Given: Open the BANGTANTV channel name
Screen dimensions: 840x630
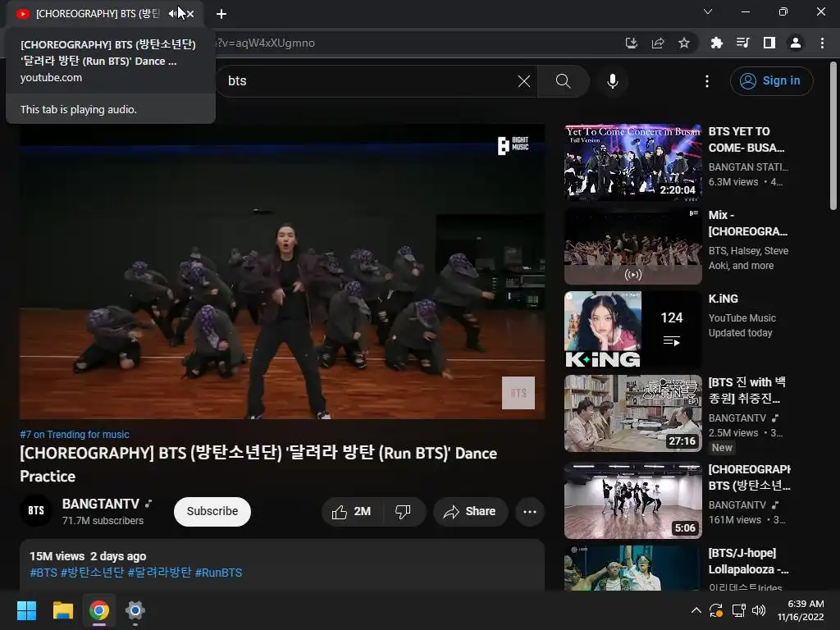Looking at the screenshot, I should (x=101, y=504).
